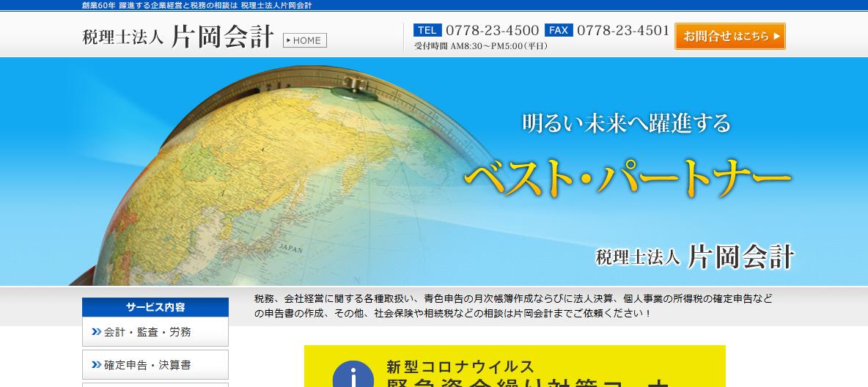The image size is (868, 387).
Task: Click the FAX label badge
Action: point(559,31)
